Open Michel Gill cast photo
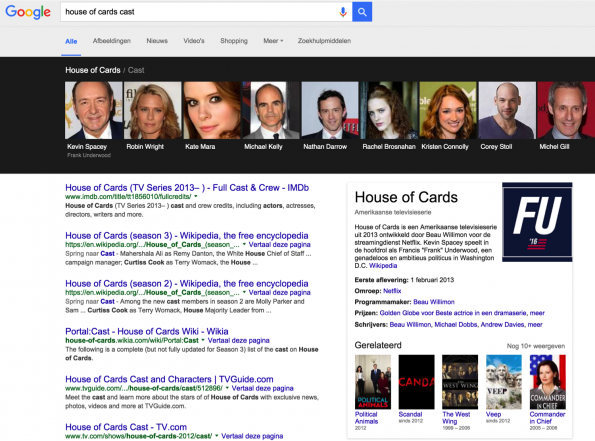The height and width of the screenshot is (441, 595). tap(566, 110)
